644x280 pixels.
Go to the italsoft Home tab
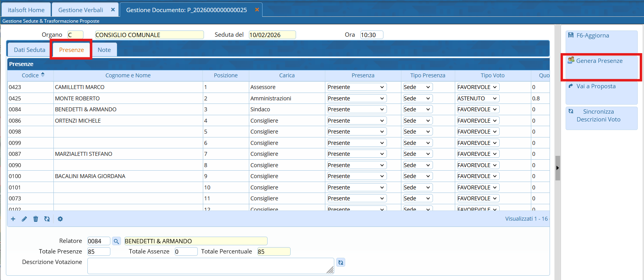(x=26, y=10)
